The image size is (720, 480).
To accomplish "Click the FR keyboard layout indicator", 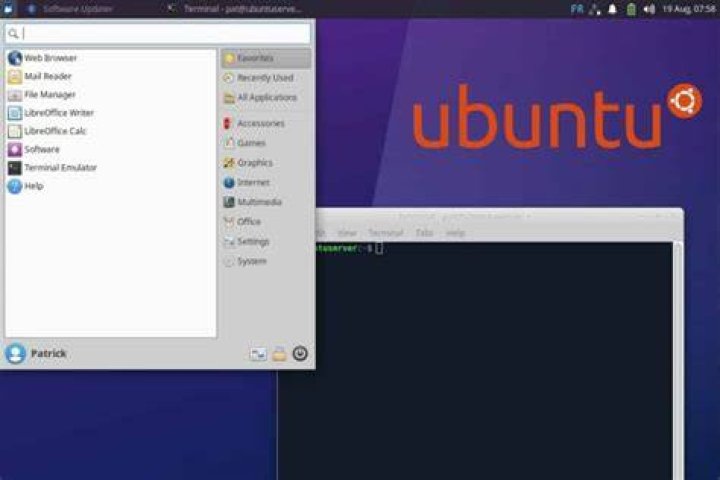I will 577,9.
